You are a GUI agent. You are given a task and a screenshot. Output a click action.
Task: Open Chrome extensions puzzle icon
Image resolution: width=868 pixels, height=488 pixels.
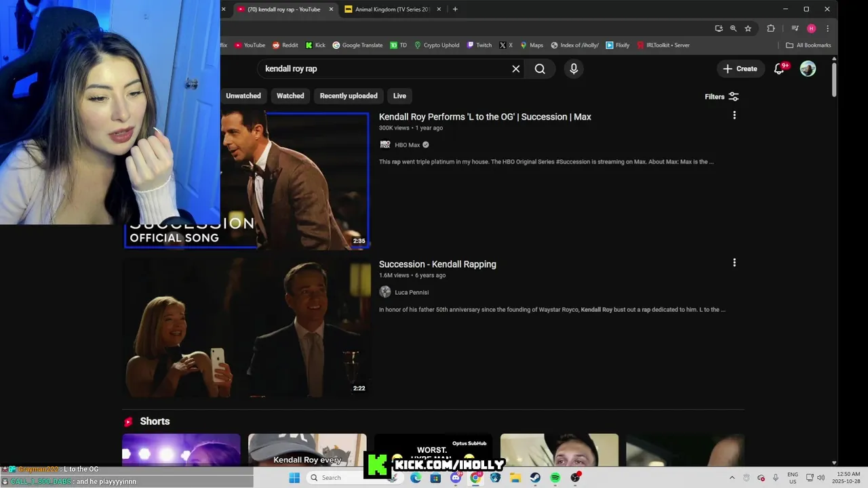[x=770, y=28]
